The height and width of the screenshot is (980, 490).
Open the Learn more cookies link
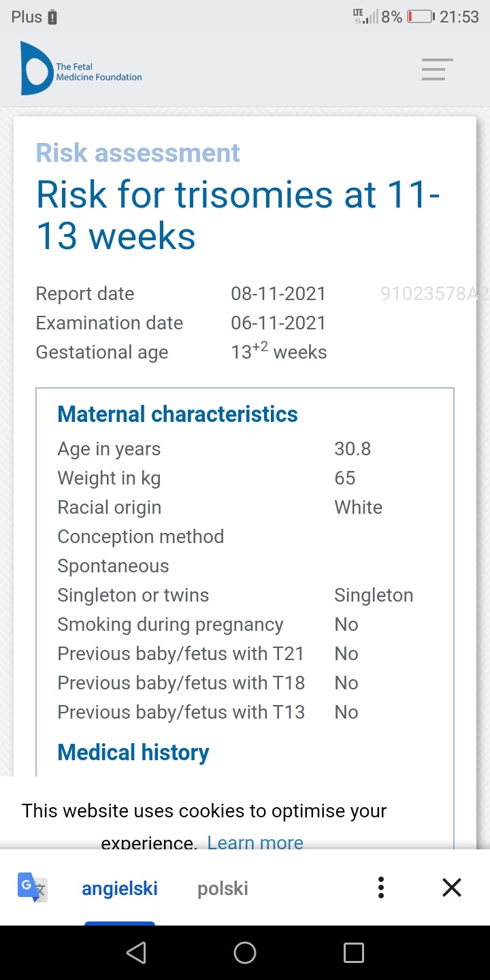[x=255, y=843]
